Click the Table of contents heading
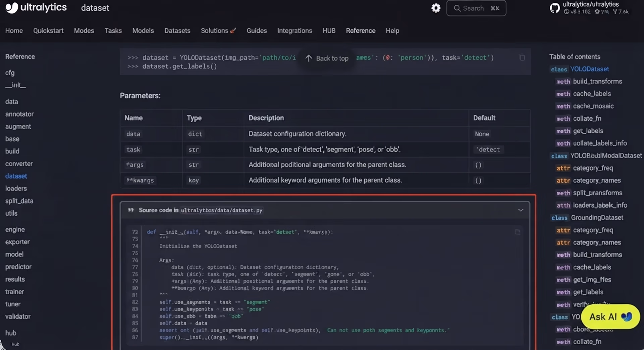644x350 pixels. [575, 57]
